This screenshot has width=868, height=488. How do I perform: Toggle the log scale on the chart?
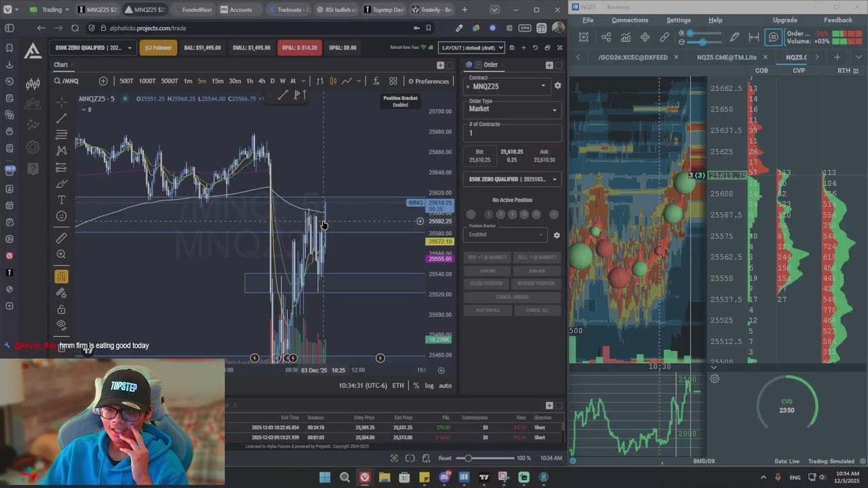(429, 386)
